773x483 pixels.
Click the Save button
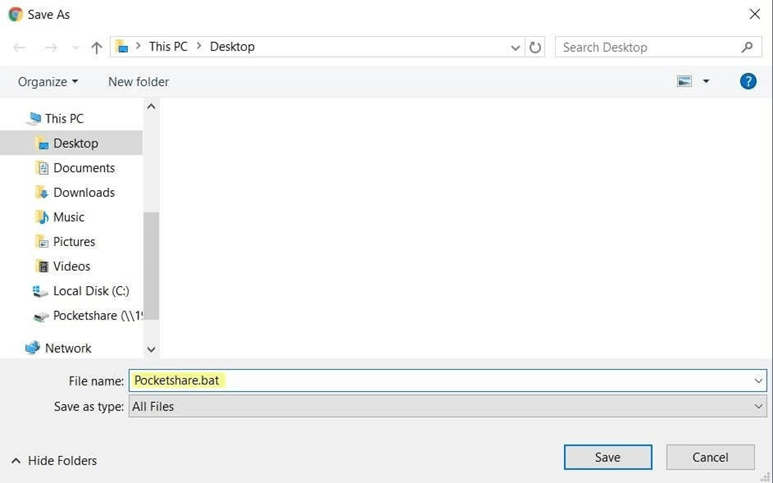point(607,457)
